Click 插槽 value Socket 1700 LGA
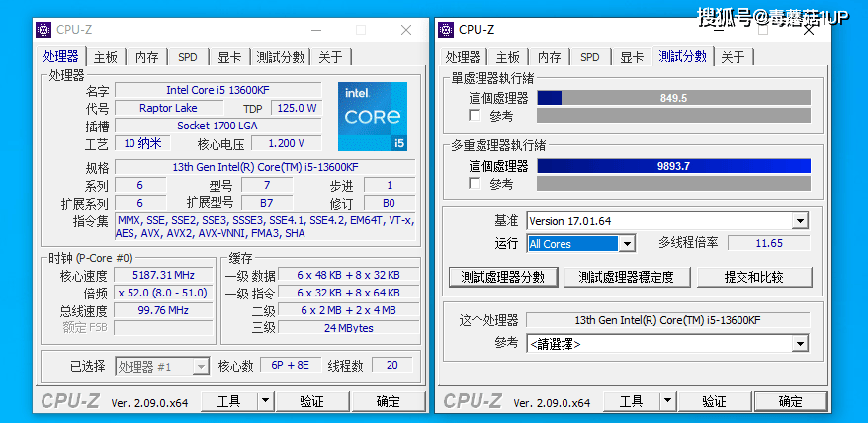The width and height of the screenshot is (868, 423). (x=218, y=126)
